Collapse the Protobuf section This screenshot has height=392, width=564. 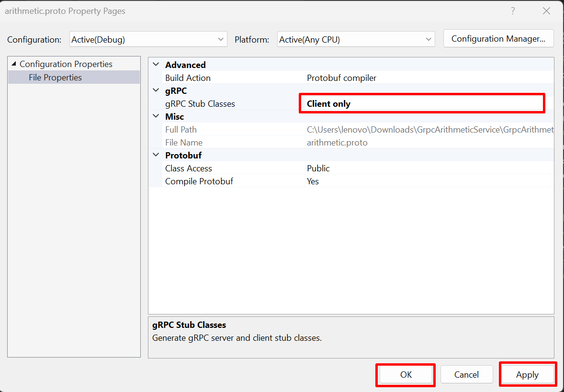click(155, 155)
